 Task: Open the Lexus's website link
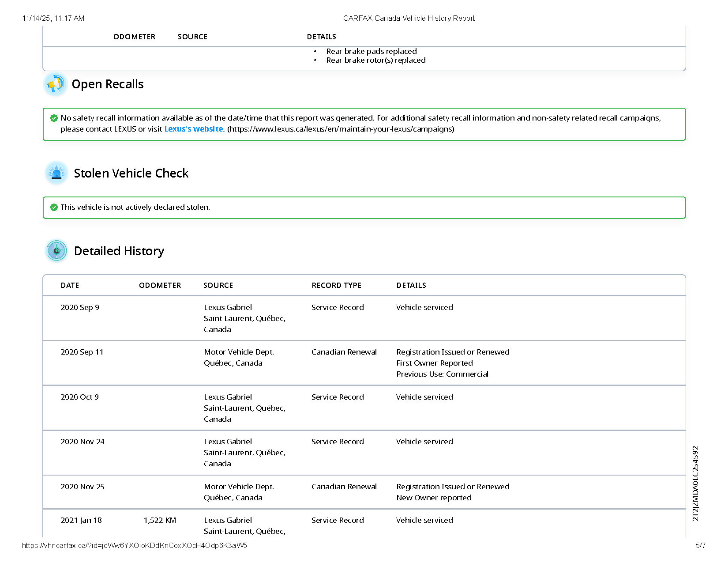tap(194, 129)
